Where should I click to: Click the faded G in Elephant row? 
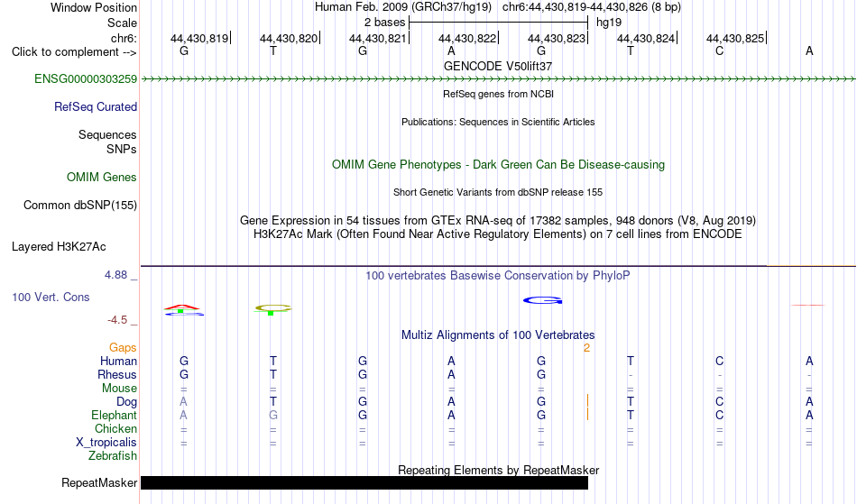pyautogui.click(x=272, y=416)
